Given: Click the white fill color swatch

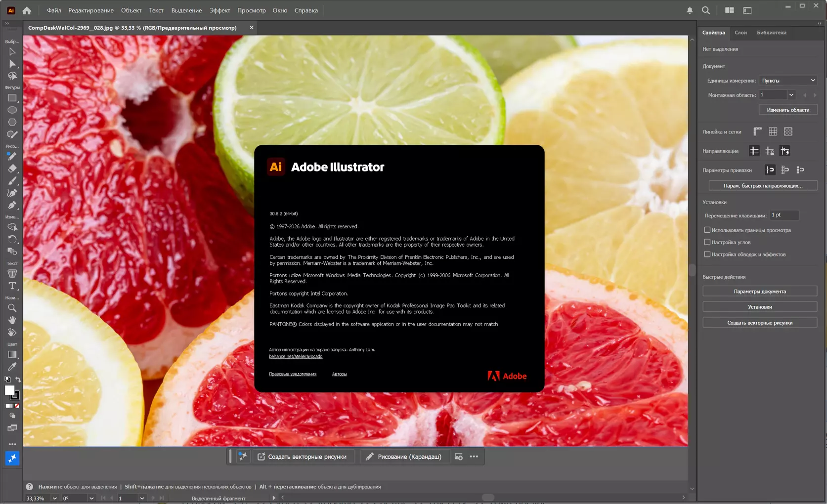Looking at the screenshot, I should (x=8, y=389).
